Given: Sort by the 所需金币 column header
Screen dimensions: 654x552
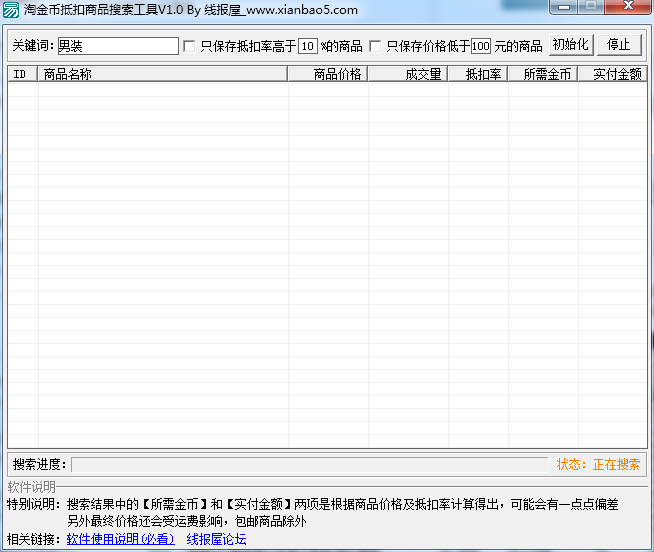Looking at the screenshot, I should pyautogui.click(x=543, y=74).
